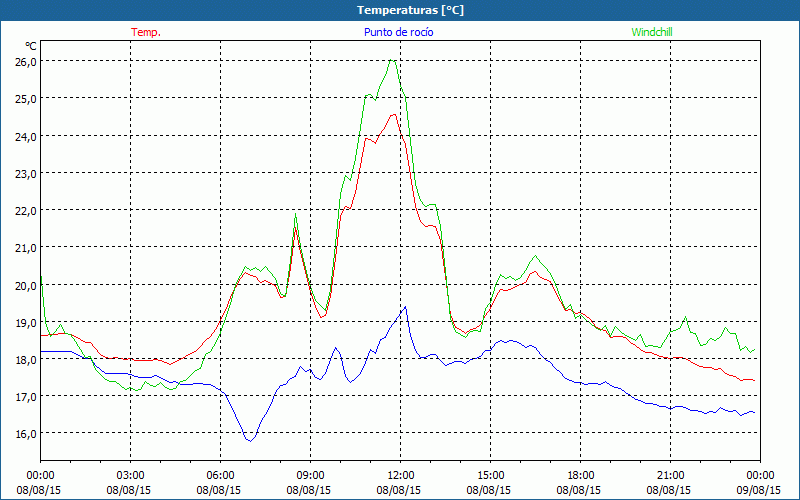This screenshot has height=500, width=800.
Task: Click the 09/08/15 date label
Action: click(x=760, y=490)
